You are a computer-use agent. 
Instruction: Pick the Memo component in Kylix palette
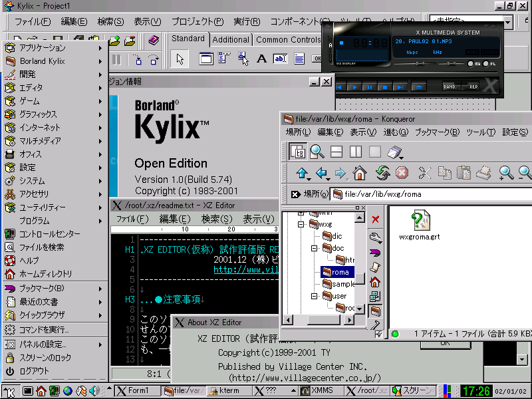(299, 59)
